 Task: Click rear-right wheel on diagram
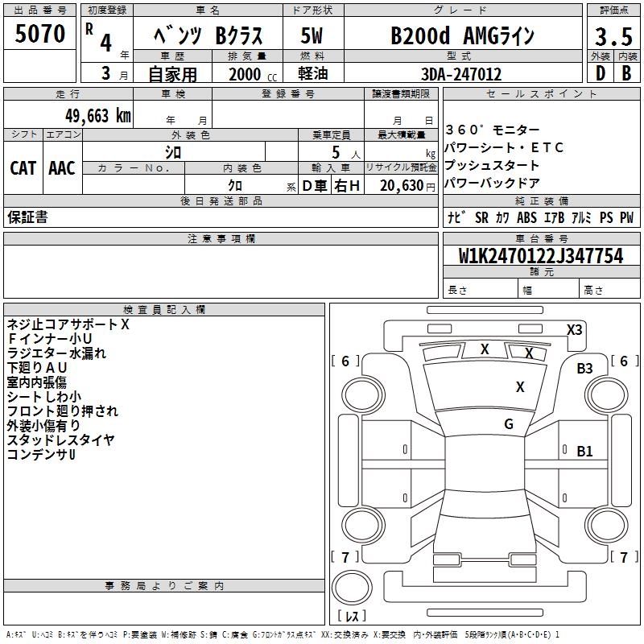(x=606, y=526)
